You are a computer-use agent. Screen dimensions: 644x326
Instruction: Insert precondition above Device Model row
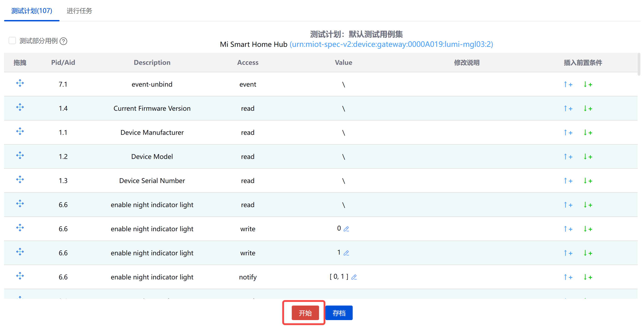[568, 157]
